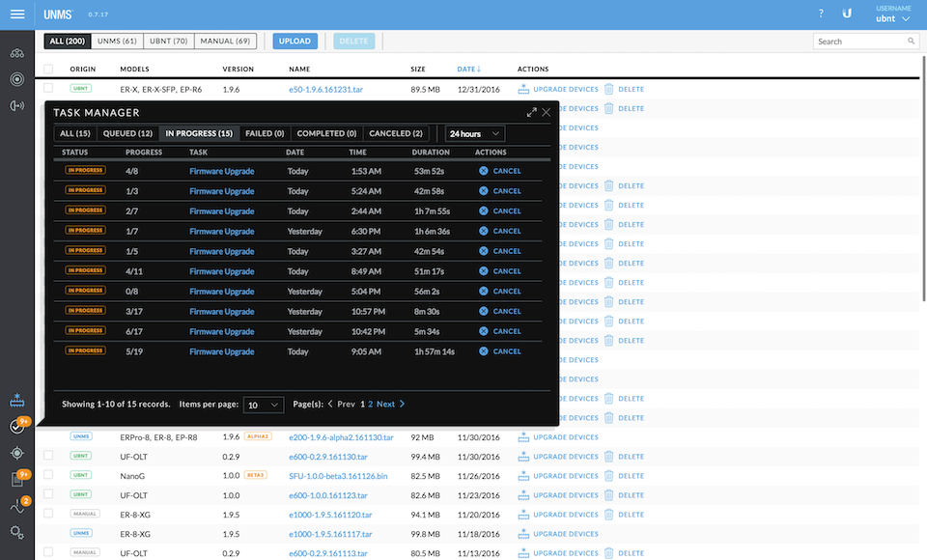Viewport: 927px width, 560px height.
Task: Open task manager sidebar icon with badge
Action: [17, 427]
